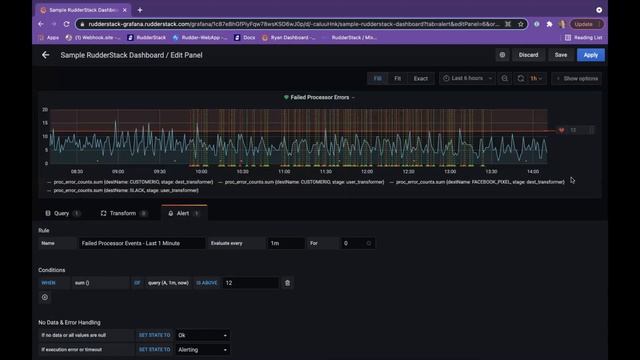Open Apps bookmark
Screen dimensions: 640x360
tap(49, 38)
